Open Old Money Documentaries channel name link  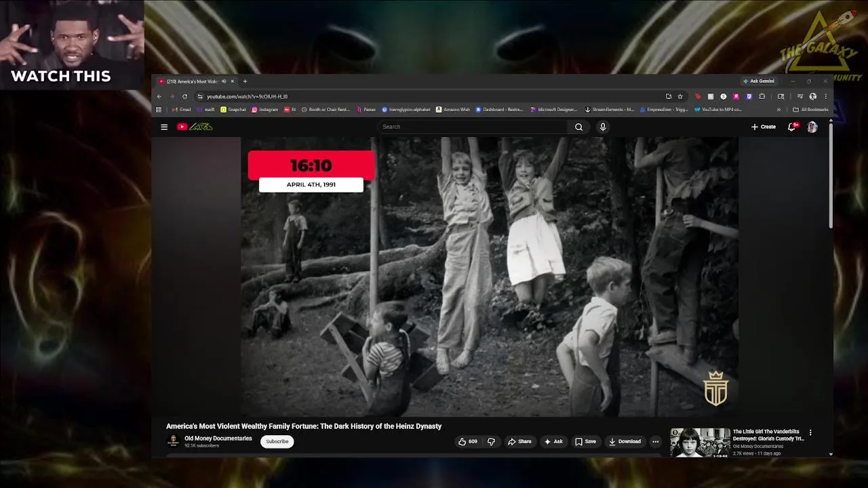pyautogui.click(x=218, y=439)
